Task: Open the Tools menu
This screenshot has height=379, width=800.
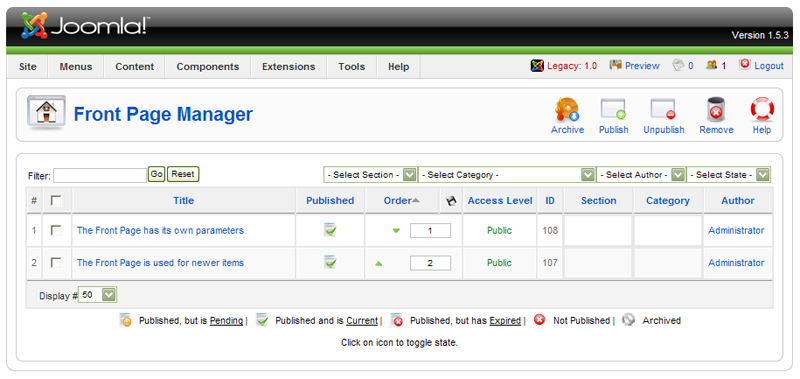Action: coord(352,67)
